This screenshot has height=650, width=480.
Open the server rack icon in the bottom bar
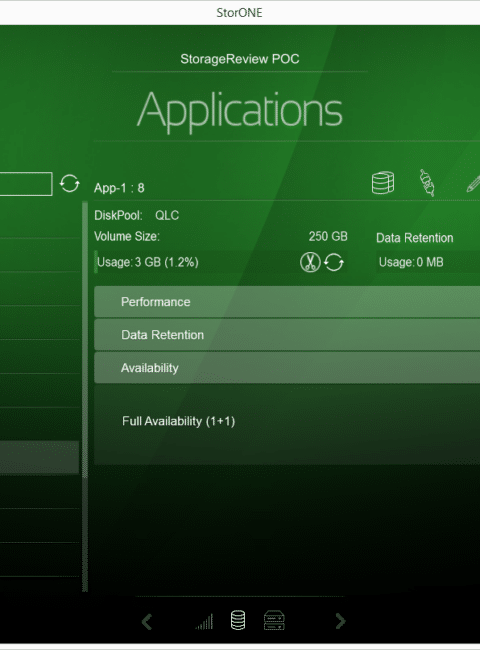point(274,620)
